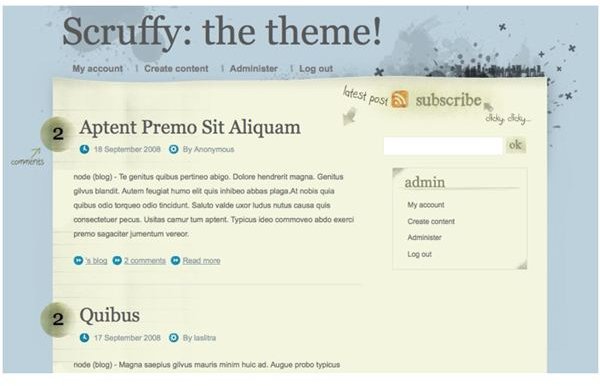Open Create content in the top navigation
600x386 pixels.
(176, 68)
